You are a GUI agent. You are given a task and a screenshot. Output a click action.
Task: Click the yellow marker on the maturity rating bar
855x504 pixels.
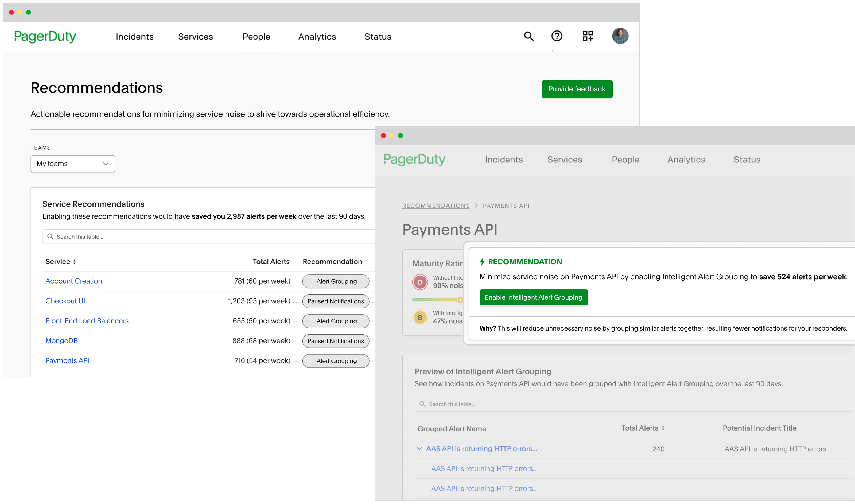460,300
